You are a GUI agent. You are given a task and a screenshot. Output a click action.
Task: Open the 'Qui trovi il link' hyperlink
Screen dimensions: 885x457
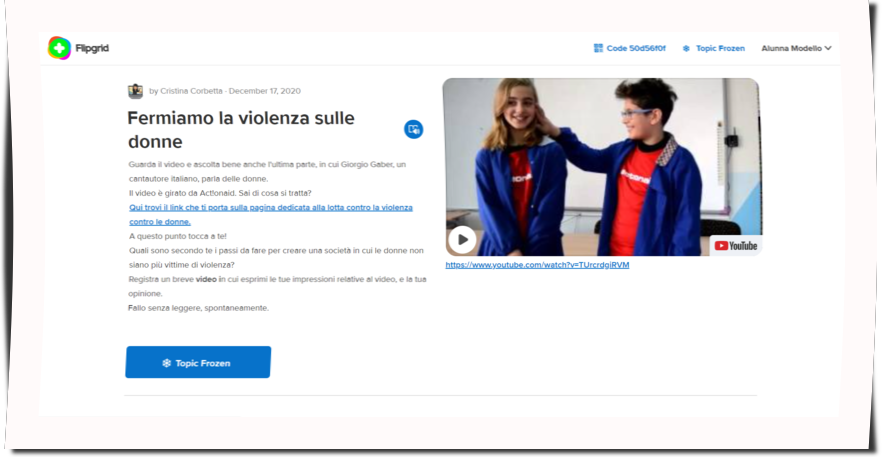point(270,207)
